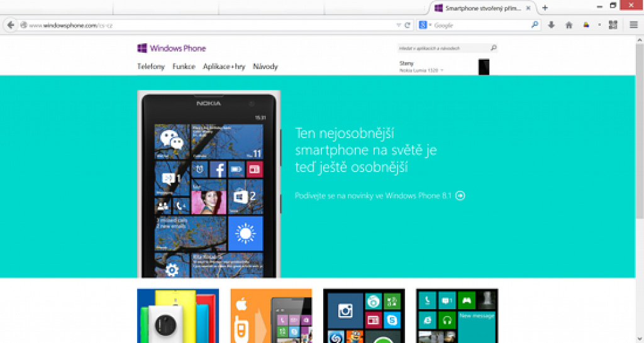The width and height of the screenshot is (644, 343).
Task: Click the Xbox games tile in teal card
Action: point(466,300)
